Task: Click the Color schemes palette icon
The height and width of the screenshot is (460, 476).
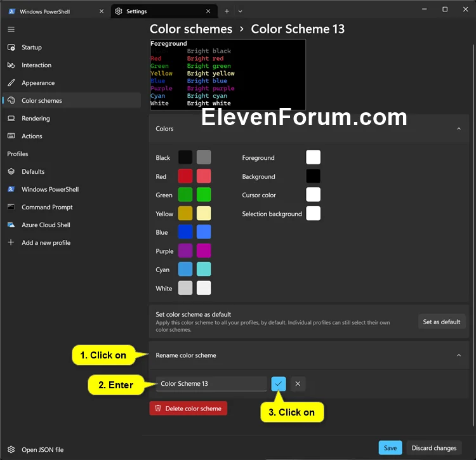Action: (x=11, y=100)
